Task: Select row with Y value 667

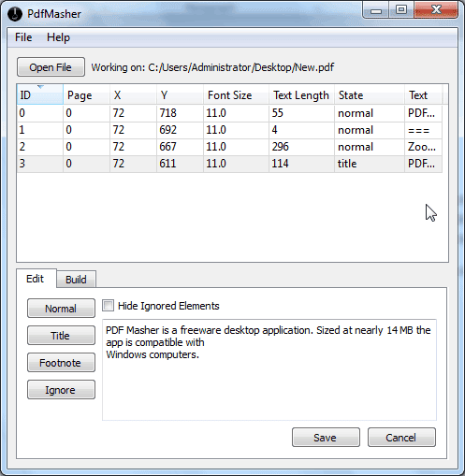Action: 229,147
